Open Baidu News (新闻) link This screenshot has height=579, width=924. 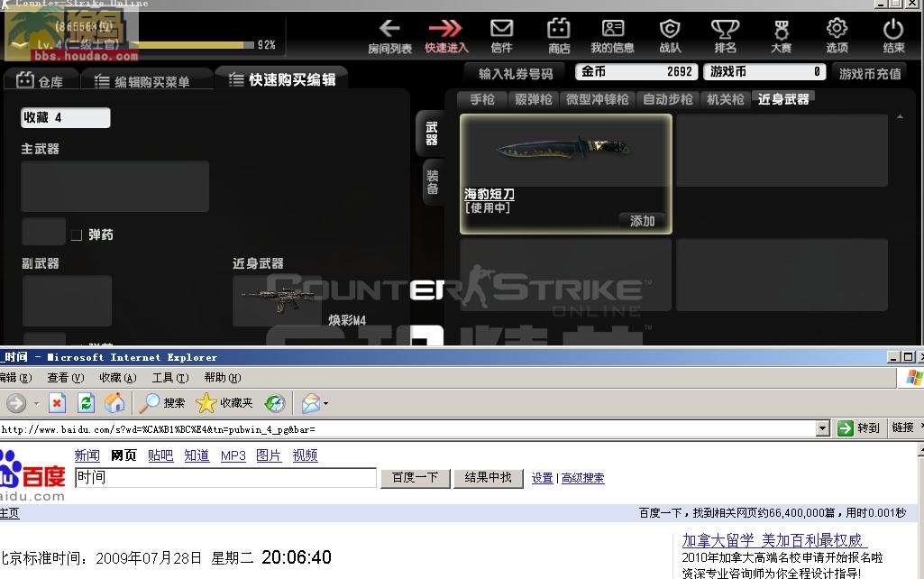pyautogui.click(x=87, y=455)
